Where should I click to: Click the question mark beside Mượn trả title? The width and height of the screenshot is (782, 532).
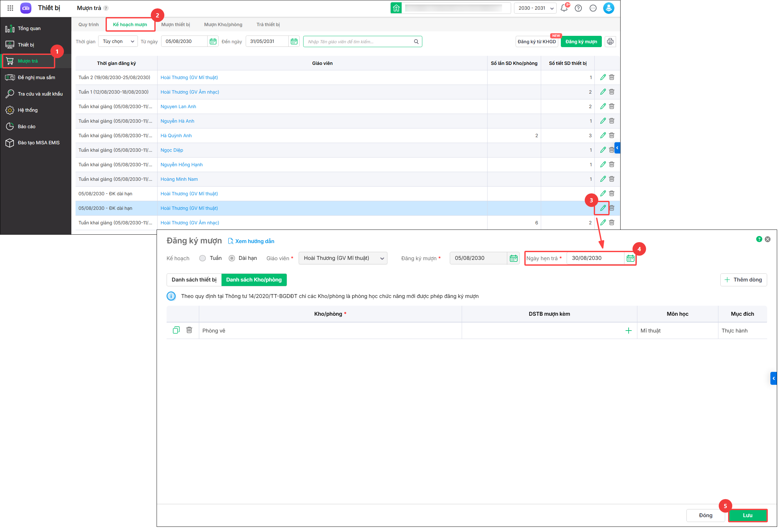coord(106,8)
